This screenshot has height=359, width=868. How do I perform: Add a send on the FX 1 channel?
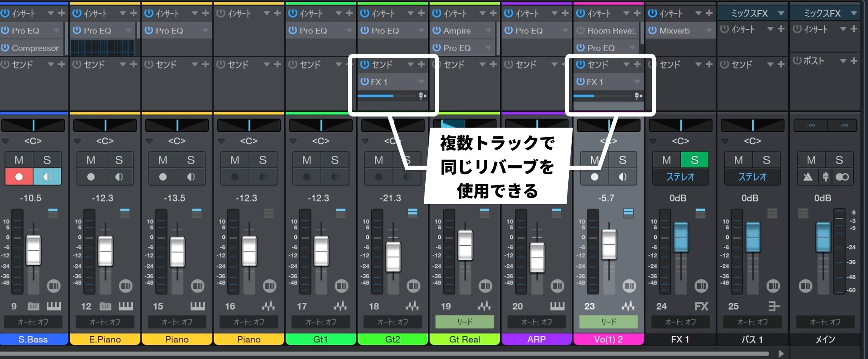[x=709, y=64]
